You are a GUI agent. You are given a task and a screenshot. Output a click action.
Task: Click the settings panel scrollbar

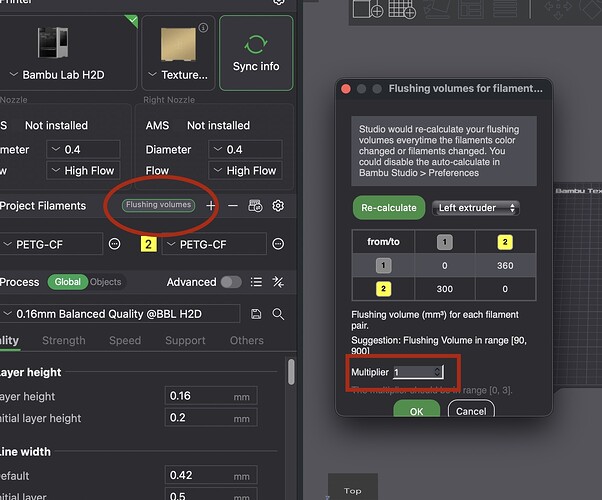coord(291,372)
